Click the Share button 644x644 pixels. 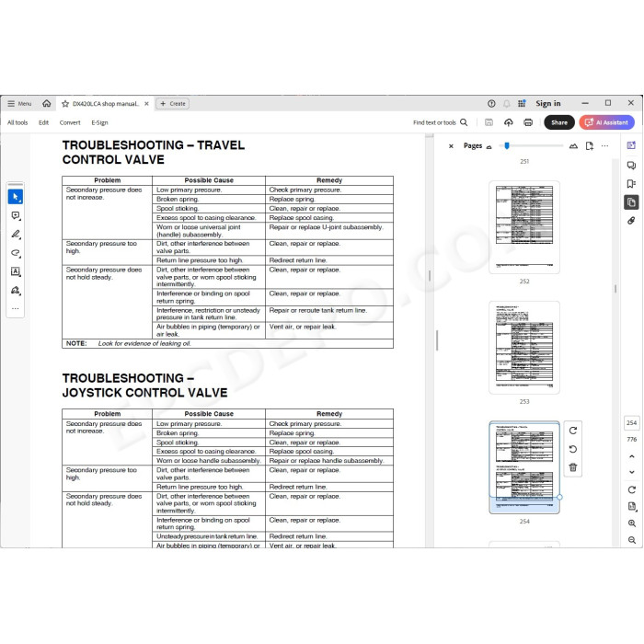[x=559, y=122]
